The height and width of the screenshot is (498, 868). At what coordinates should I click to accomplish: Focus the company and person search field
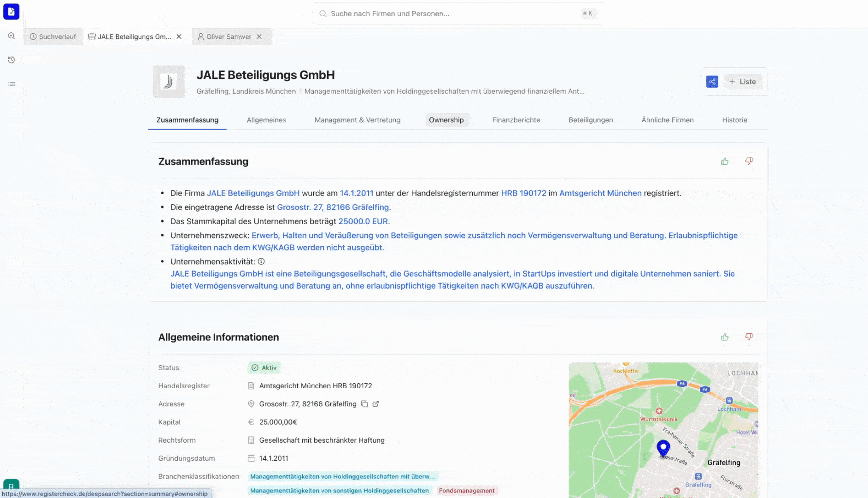pyautogui.click(x=458, y=13)
